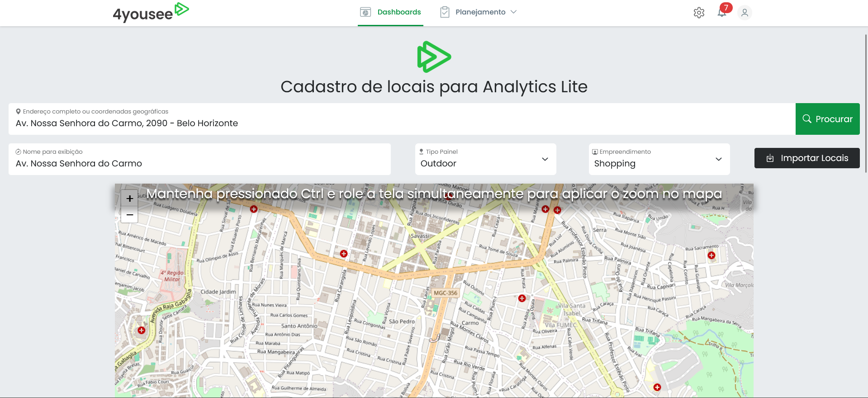Click hospital marker near Rua Sacramento

(711, 256)
